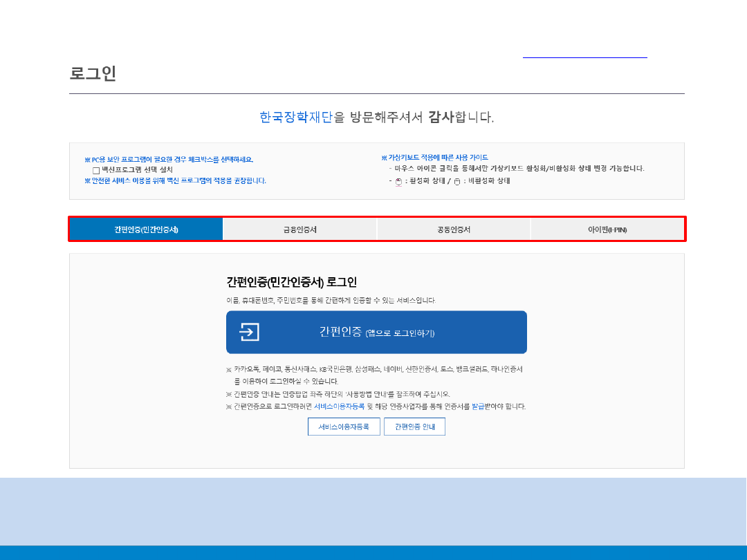Select the 간편인증(민간인증서) tab
The height and width of the screenshot is (560, 747).
146,230
